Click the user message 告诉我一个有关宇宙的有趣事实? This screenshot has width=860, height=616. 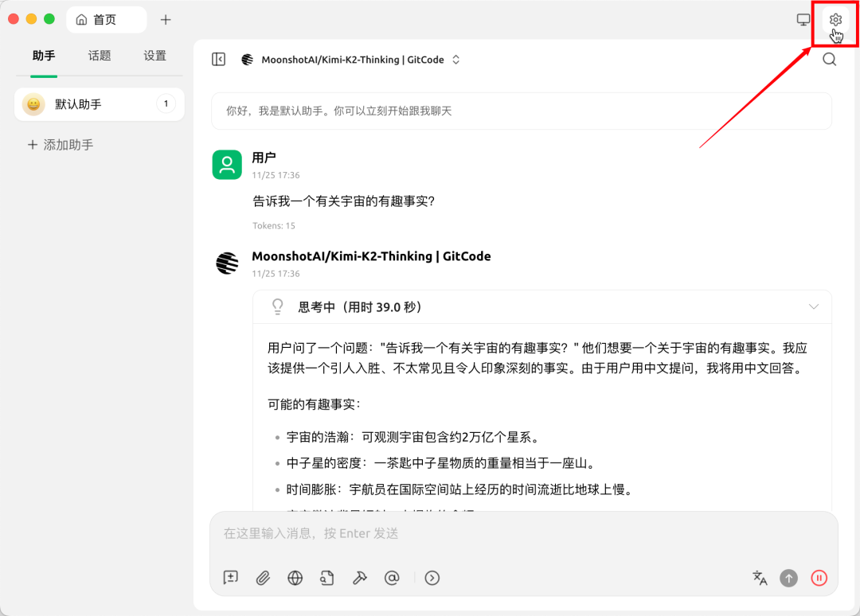click(x=343, y=201)
